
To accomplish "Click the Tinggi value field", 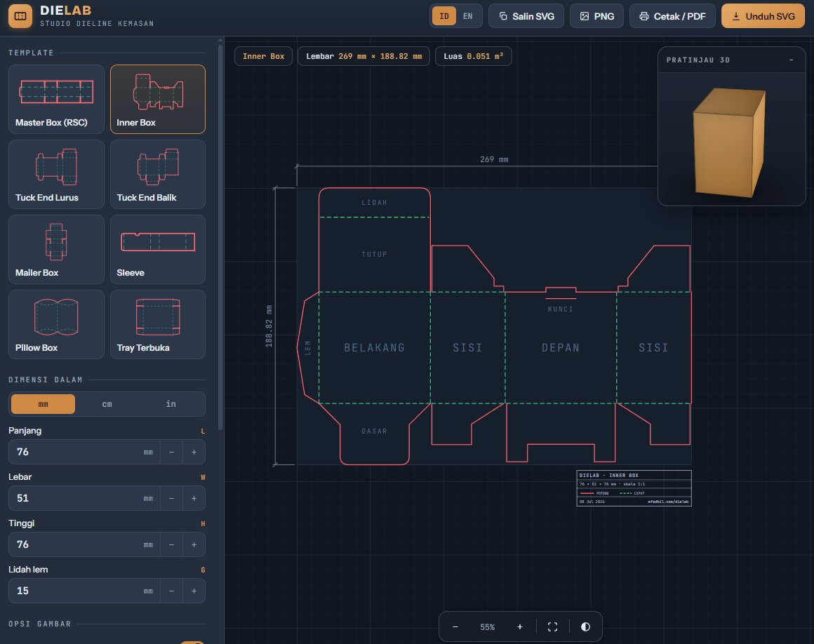I will 84,544.
